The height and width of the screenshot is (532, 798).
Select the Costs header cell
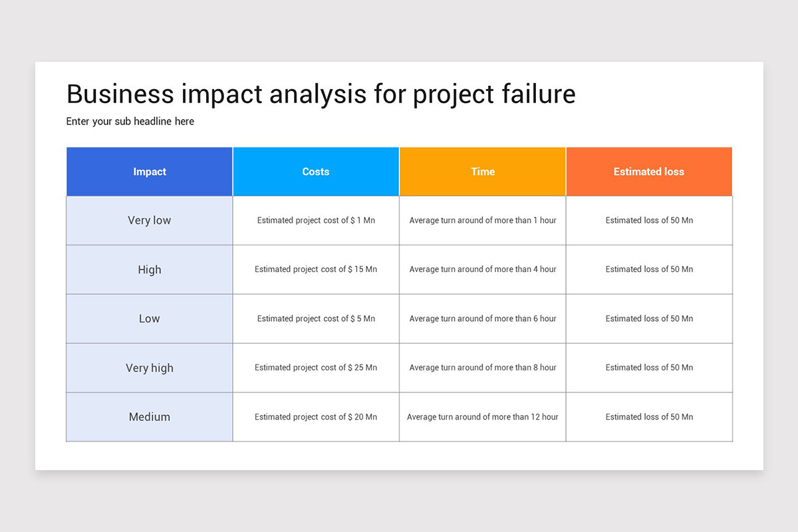tap(316, 172)
